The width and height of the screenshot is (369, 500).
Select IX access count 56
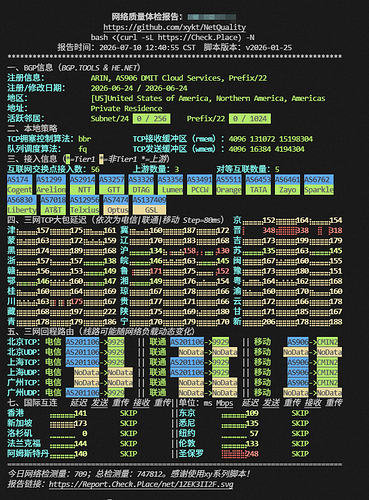(x=95, y=169)
